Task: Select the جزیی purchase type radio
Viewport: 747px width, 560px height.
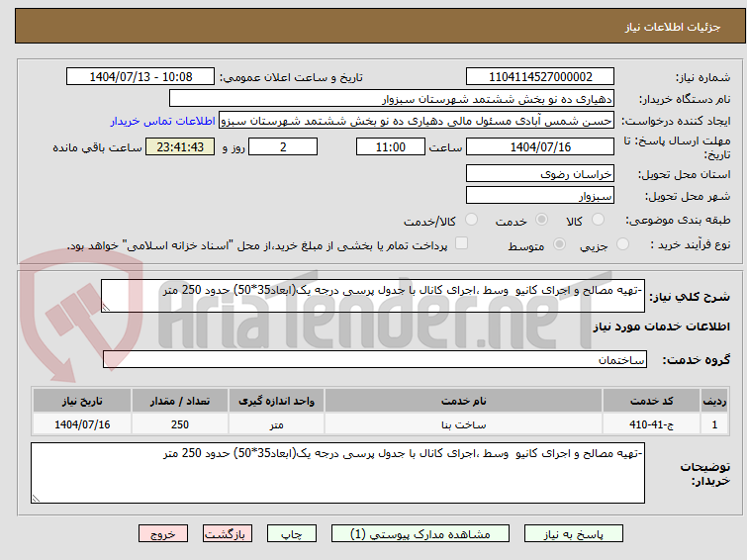Action: coord(622,244)
